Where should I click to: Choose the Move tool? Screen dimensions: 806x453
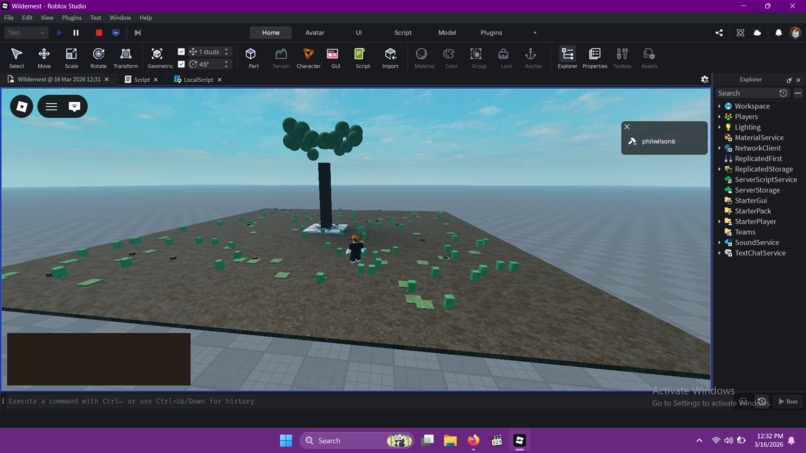click(x=44, y=58)
